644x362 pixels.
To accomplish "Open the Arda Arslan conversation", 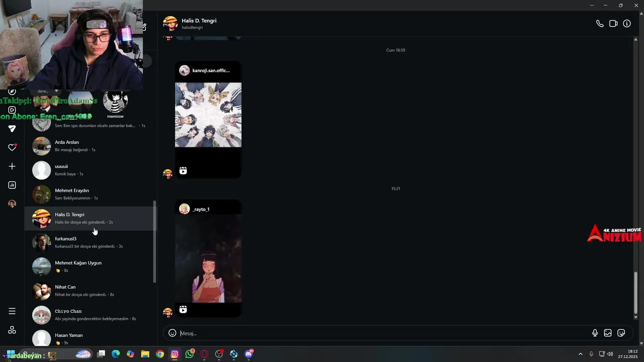I will [91, 146].
